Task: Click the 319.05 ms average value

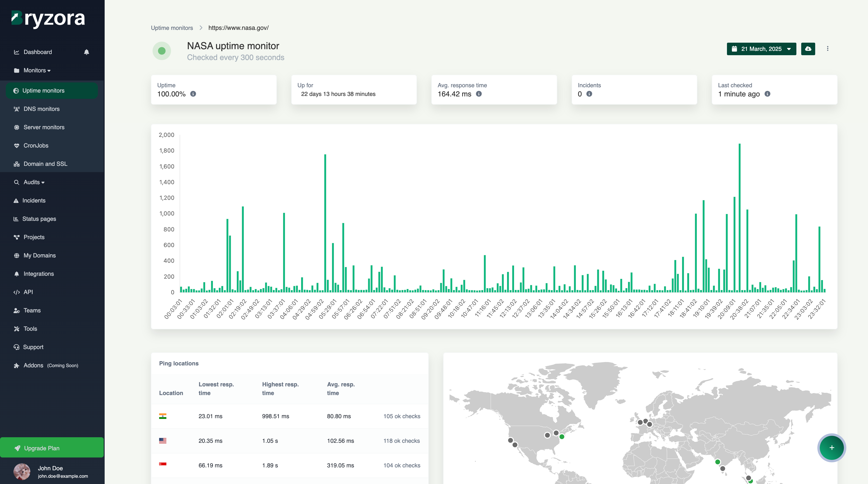Action: tap(340, 465)
